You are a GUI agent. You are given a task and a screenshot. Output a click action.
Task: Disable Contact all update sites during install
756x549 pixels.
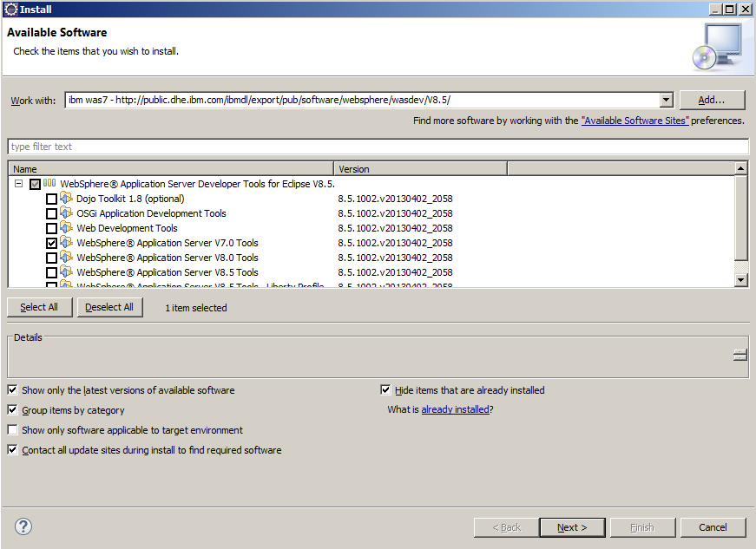coord(12,450)
